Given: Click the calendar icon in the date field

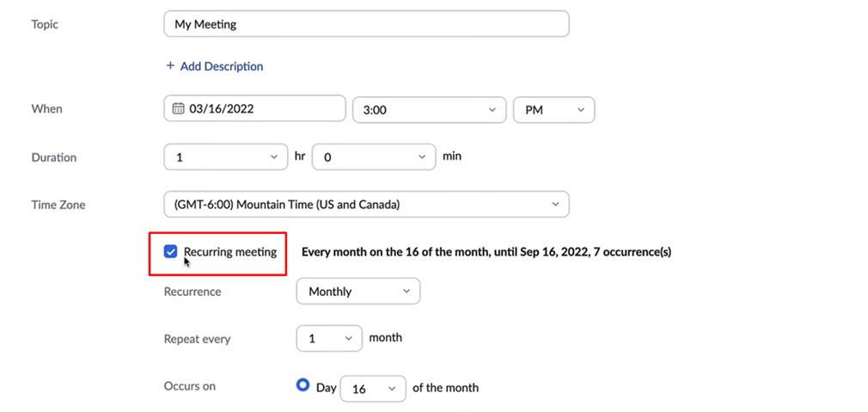Looking at the screenshot, I should (x=179, y=109).
